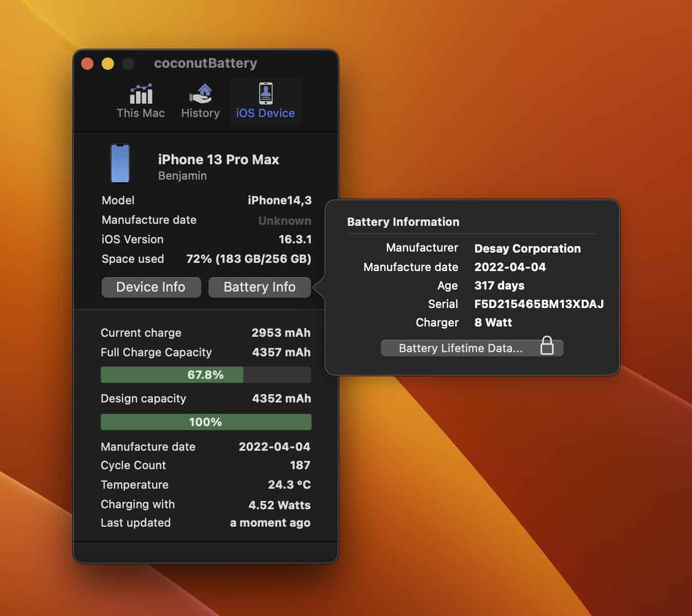Minimize the window using yellow button
The width and height of the screenshot is (692, 616).
(x=108, y=64)
